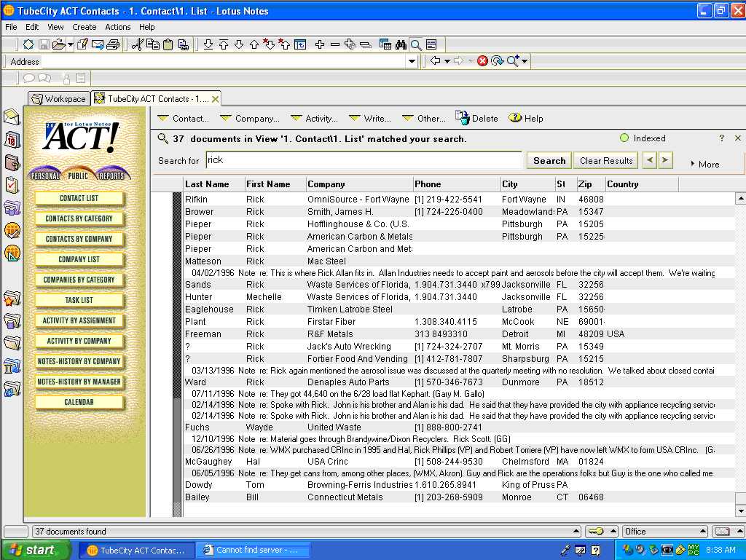
Task: Click the Help question bubble icon
Action: (x=526, y=118)
